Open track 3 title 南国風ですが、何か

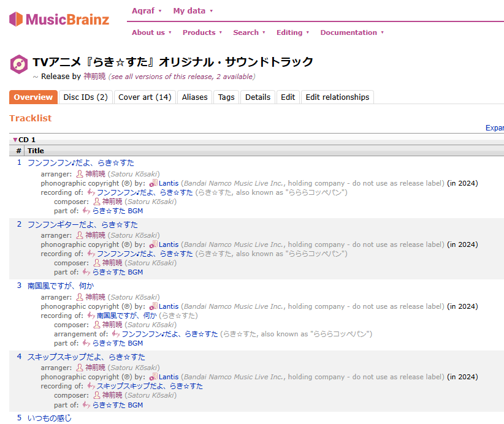click(x=61, y=286)
